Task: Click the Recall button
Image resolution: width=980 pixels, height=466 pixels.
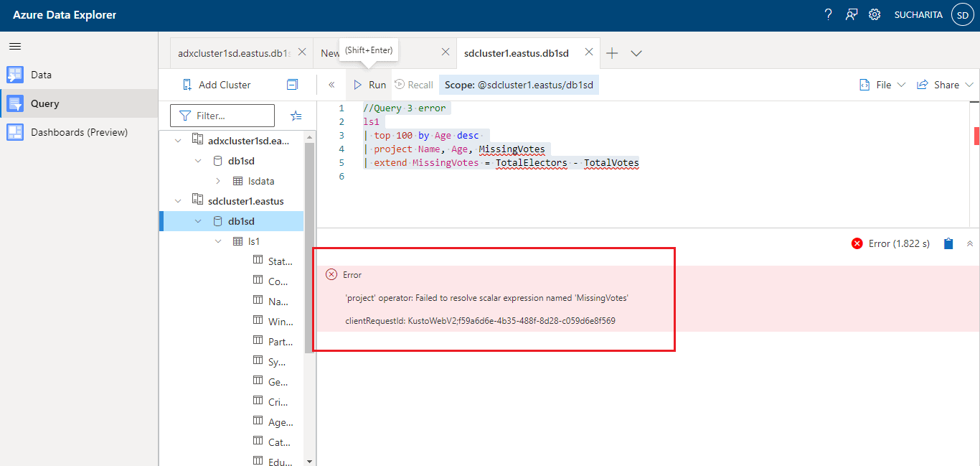Action: point(414,84)
